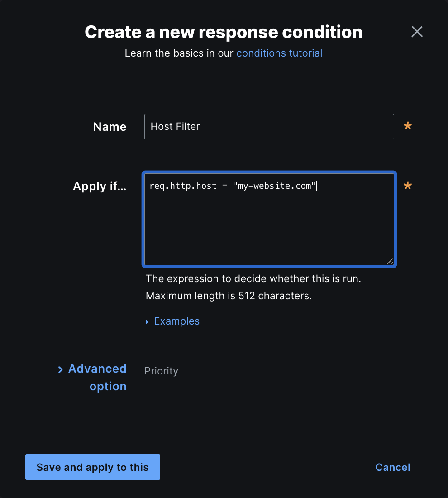Expand the Advanced option chevron arrow

pyautogui.click(x=60, y=370)
